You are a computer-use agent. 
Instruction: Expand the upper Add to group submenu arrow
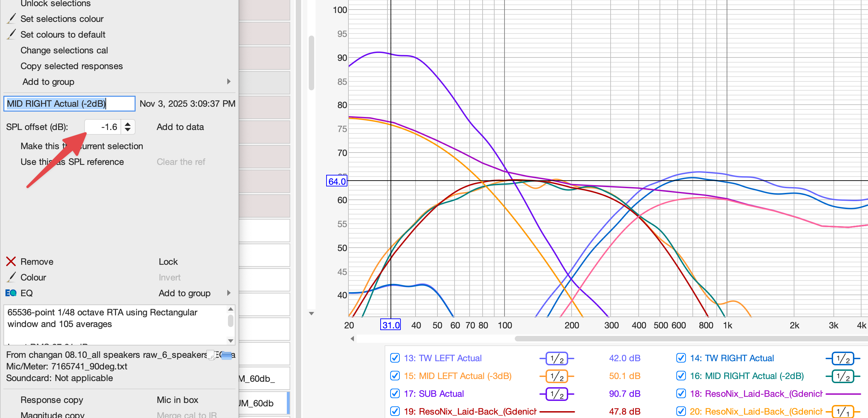(229, 81)
